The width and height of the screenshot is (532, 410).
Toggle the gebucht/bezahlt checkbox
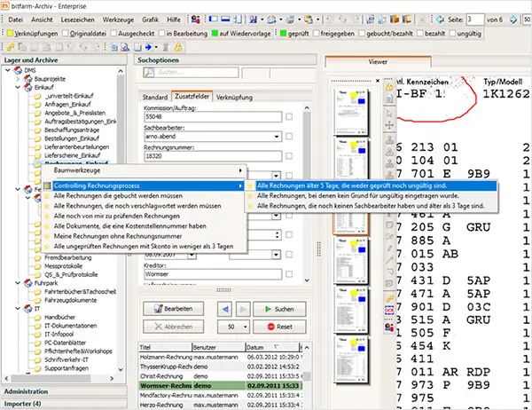pyautogui.click(x=362, y=34)
